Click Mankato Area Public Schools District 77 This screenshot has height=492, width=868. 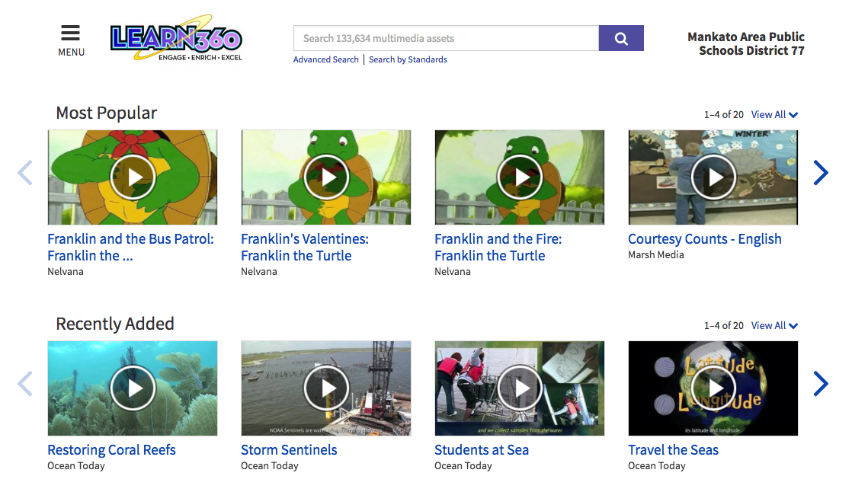tap(745, 43)
